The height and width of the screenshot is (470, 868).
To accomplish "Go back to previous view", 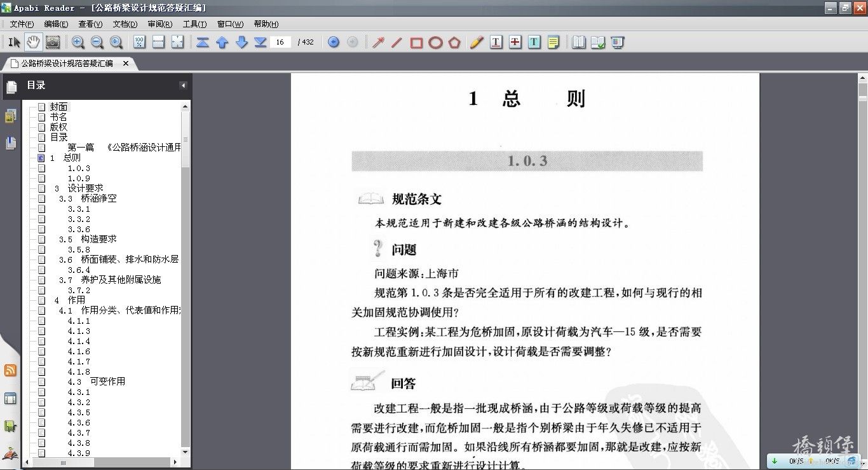I will click(334, 42).
